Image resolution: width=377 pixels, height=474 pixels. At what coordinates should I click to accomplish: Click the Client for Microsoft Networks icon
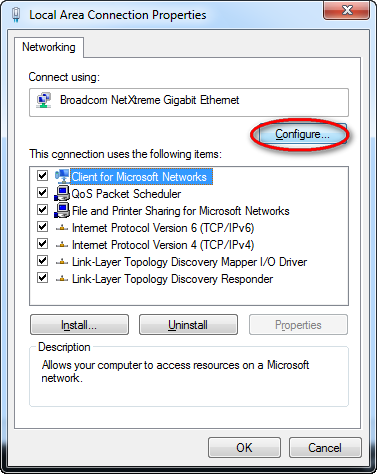[x=62, y=176]
